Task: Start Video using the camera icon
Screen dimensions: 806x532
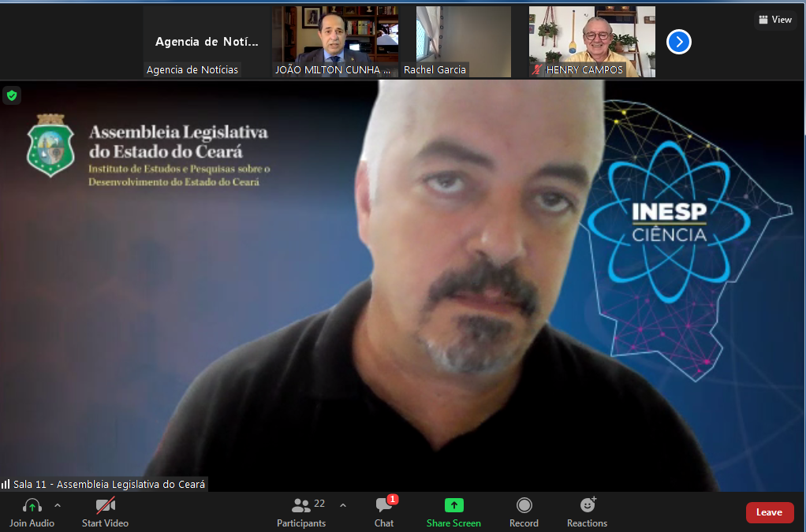Action: click(x=105, y=506)
